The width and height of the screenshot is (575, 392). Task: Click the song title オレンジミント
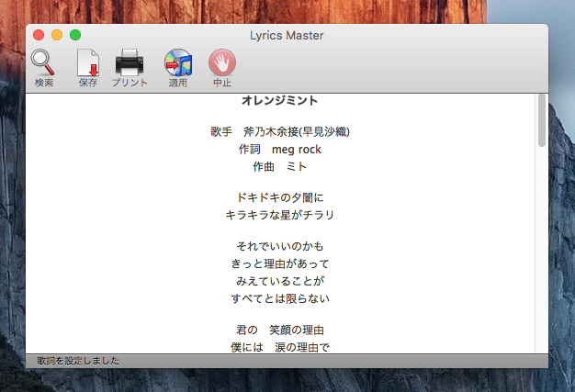coord(280,100)
